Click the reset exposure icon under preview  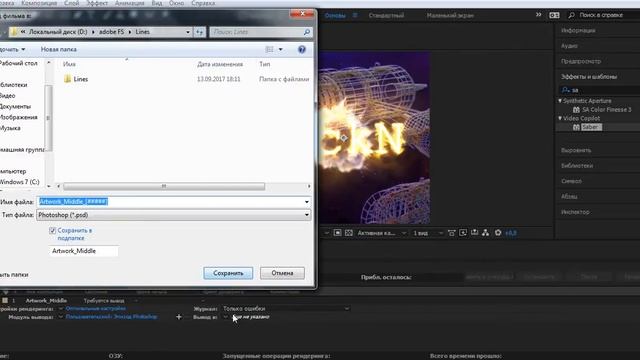tap(498, 233)
